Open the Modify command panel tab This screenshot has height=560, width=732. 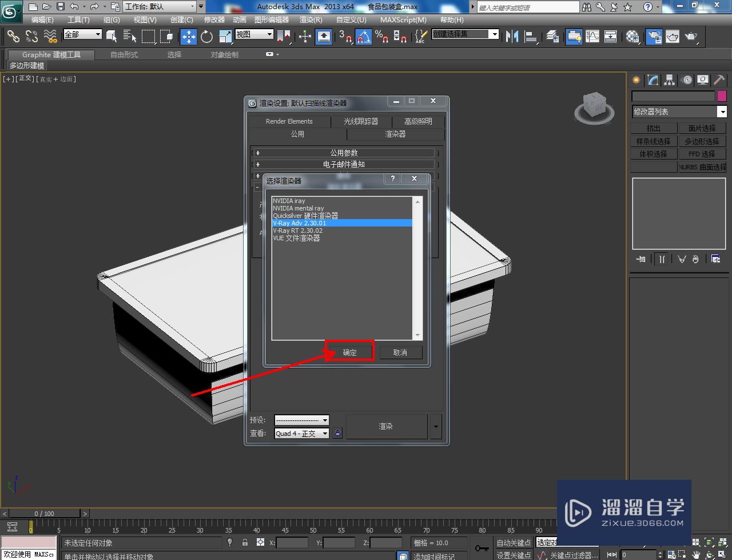(653, 80)
